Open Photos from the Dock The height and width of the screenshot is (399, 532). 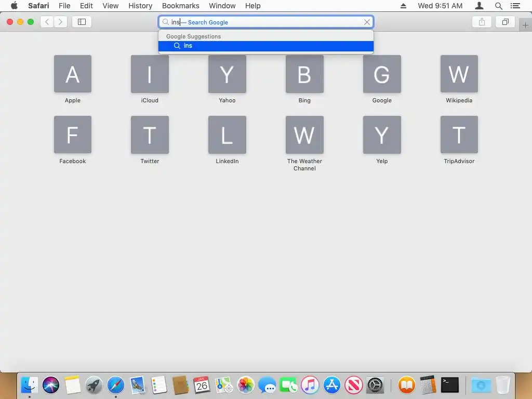[x=245, y=385]
